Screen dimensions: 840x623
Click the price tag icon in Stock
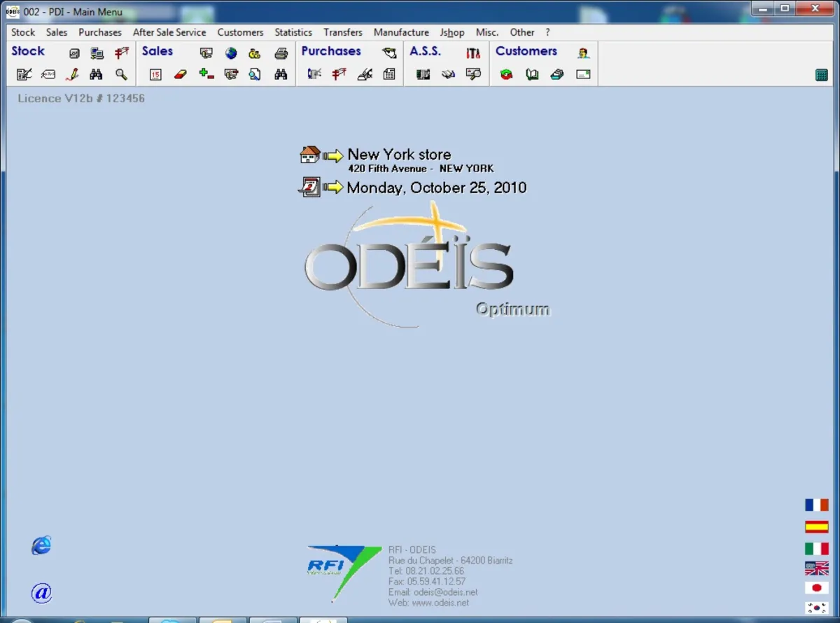pyautogui.click(x=48, y=74)
